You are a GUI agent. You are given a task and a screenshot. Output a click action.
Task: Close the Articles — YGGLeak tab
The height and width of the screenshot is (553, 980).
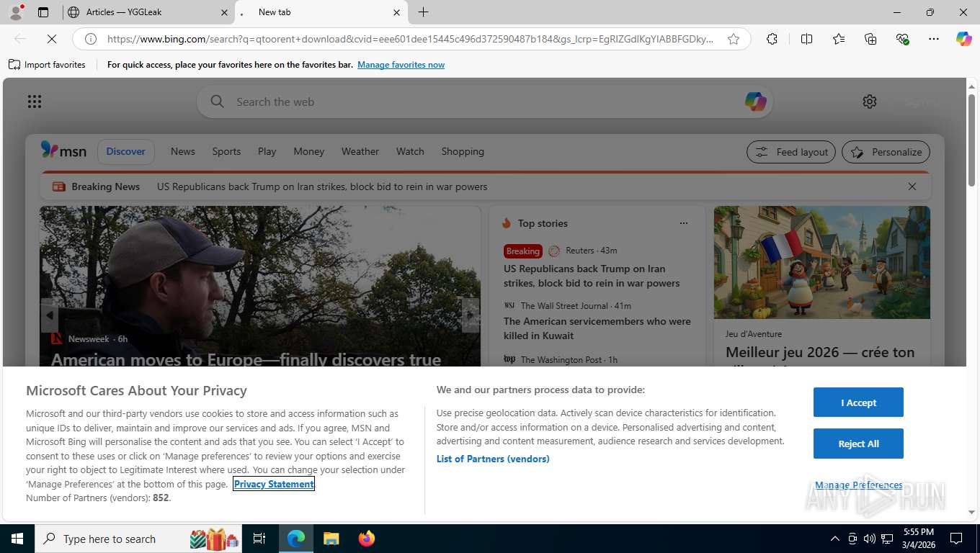tap(224, 12)
